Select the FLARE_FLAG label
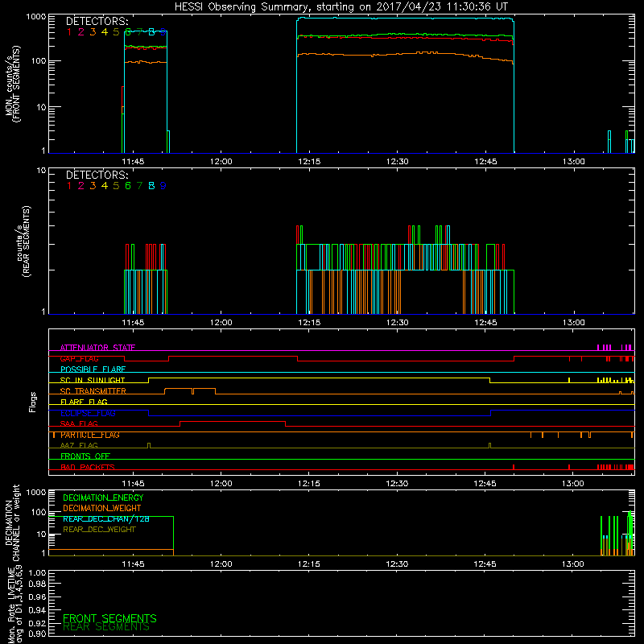Viewport: 644px width, 644px height. click(84, 402)
